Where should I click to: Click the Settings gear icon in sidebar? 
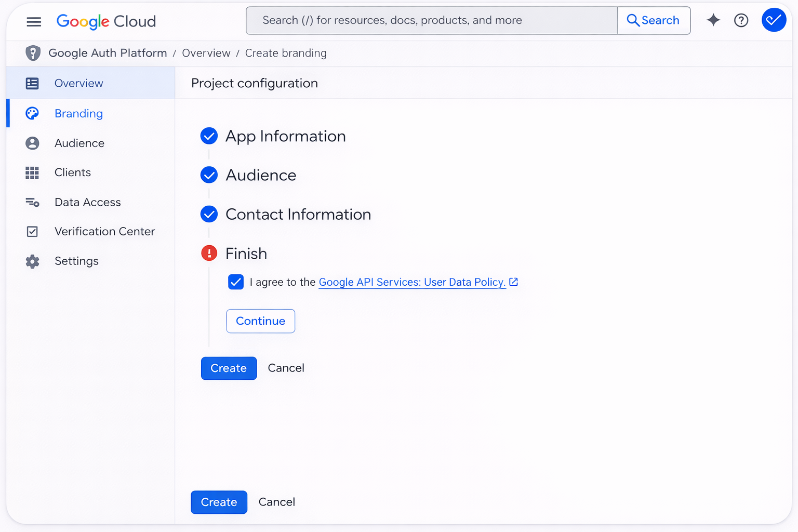(x=32, y=261)
